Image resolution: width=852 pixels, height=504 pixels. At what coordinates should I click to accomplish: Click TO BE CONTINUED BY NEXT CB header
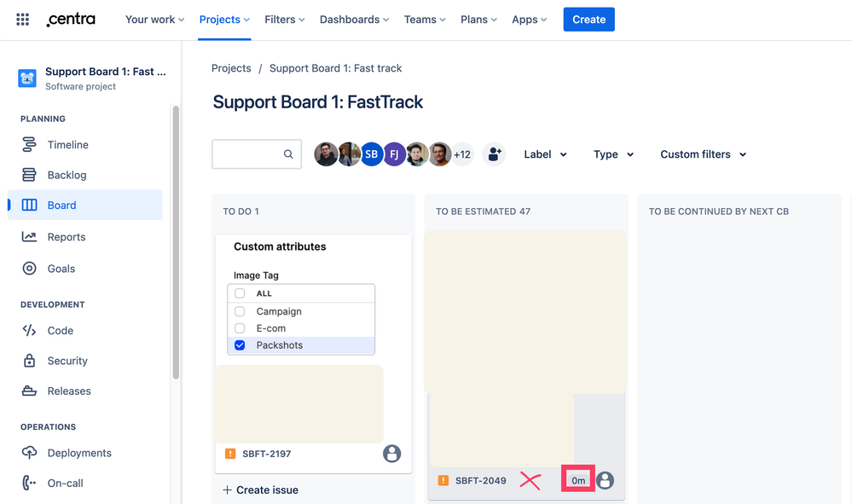click(719, 211)
